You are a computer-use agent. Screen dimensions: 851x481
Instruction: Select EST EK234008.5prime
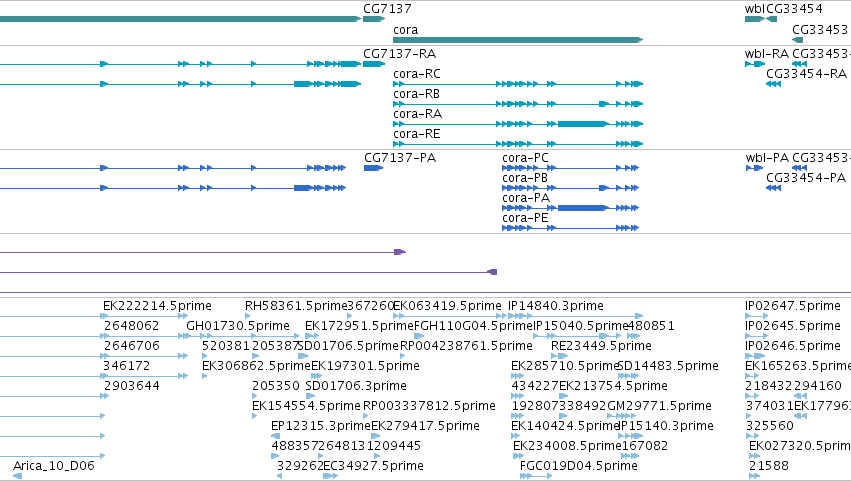coord(567,447)
